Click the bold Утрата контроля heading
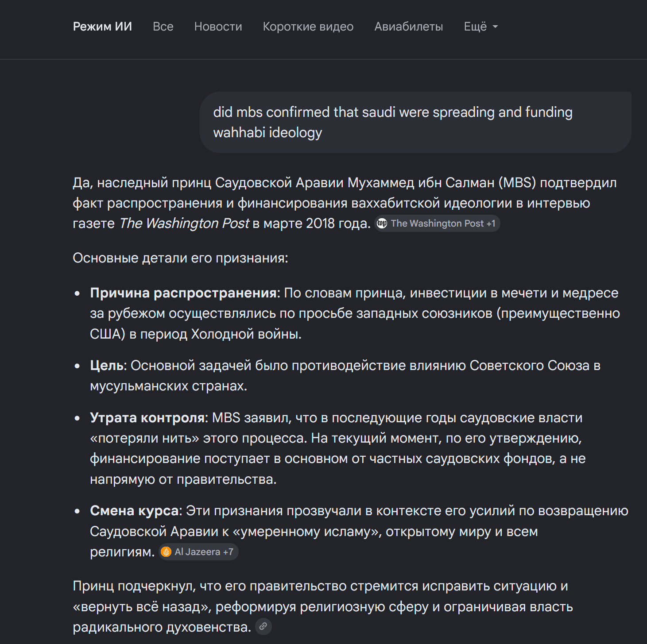The width and height of the screenshot is (647, 644). pos(148,418)
